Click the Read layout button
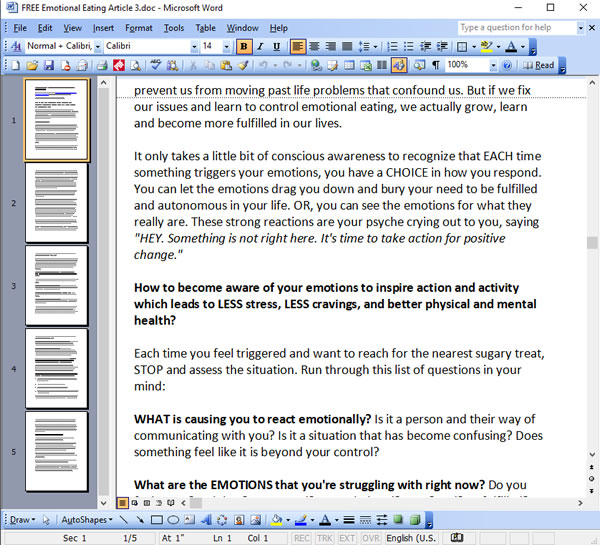Viewport: 600px width, 545px height. 538,65
